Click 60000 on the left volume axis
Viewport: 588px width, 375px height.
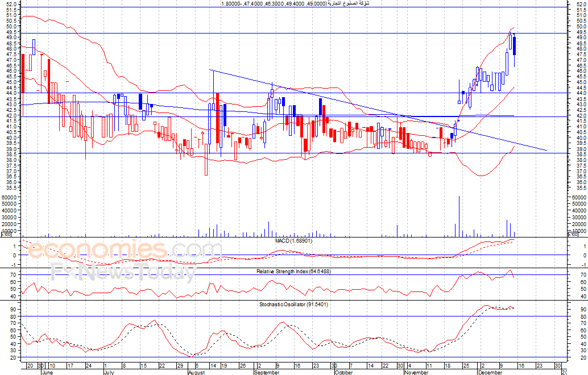(x=9, y=197)
